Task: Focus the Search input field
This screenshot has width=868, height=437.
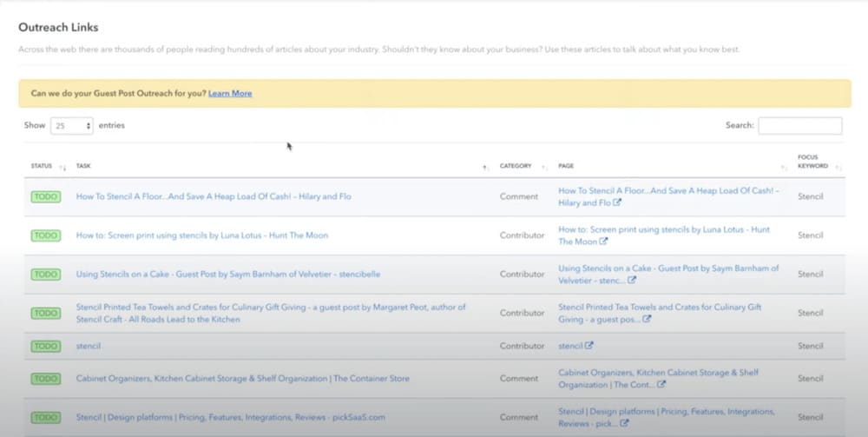Action: (x=800, y=126)
